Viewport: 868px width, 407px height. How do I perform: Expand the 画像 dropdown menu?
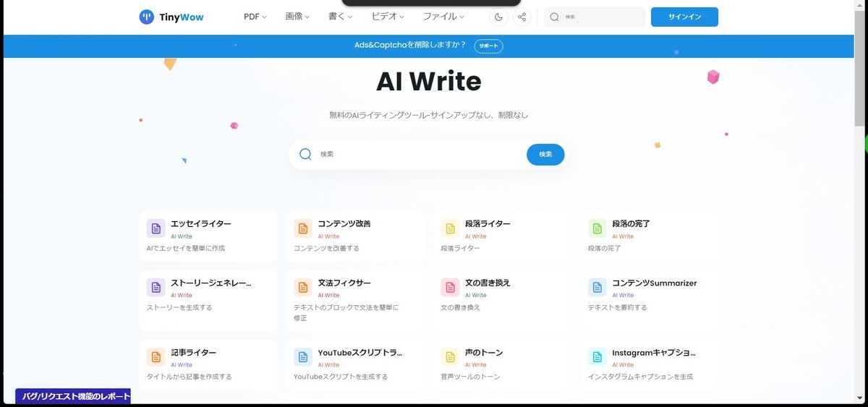[297, 17]
